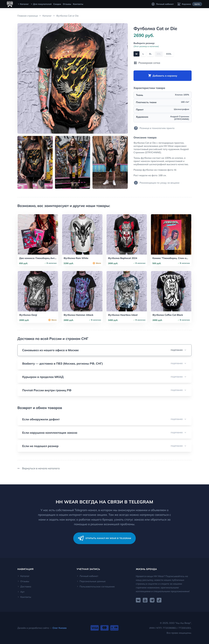Click the info icon for care recommendations

pyautogui.click(x=136, y=183)
